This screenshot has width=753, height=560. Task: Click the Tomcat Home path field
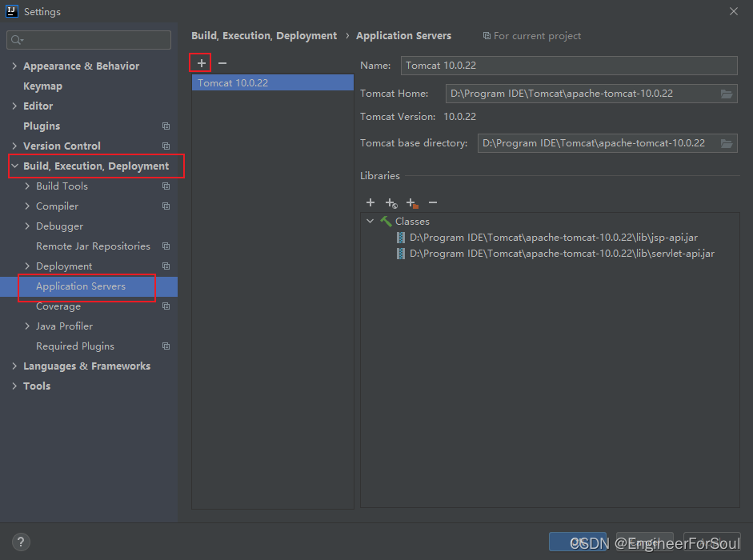click(582, 94)
